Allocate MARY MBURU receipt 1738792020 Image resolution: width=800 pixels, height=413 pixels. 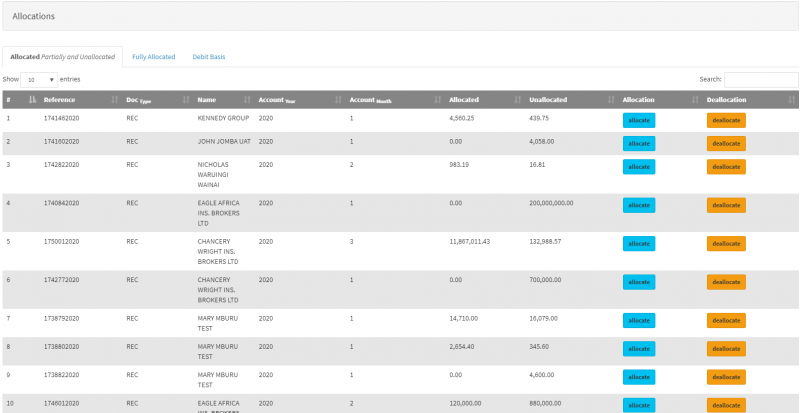click(639, 321)
